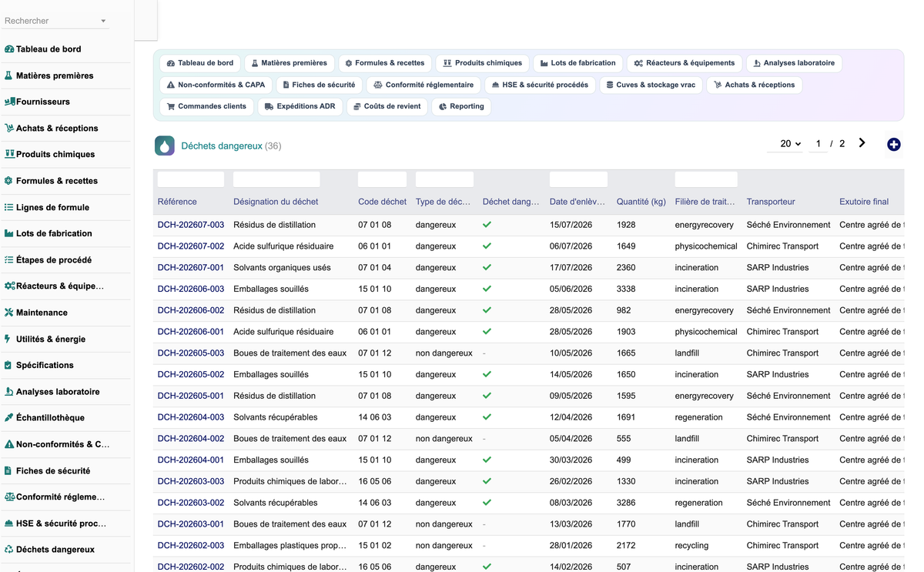
Task: Open the HSE & sécurité procédés top tab
Action: [539, 85]
